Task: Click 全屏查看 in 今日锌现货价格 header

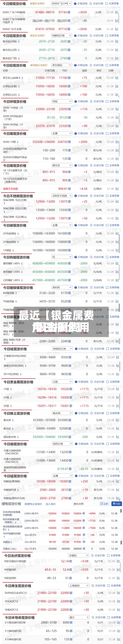Action: pyautogui.click(x=112, y=101)
